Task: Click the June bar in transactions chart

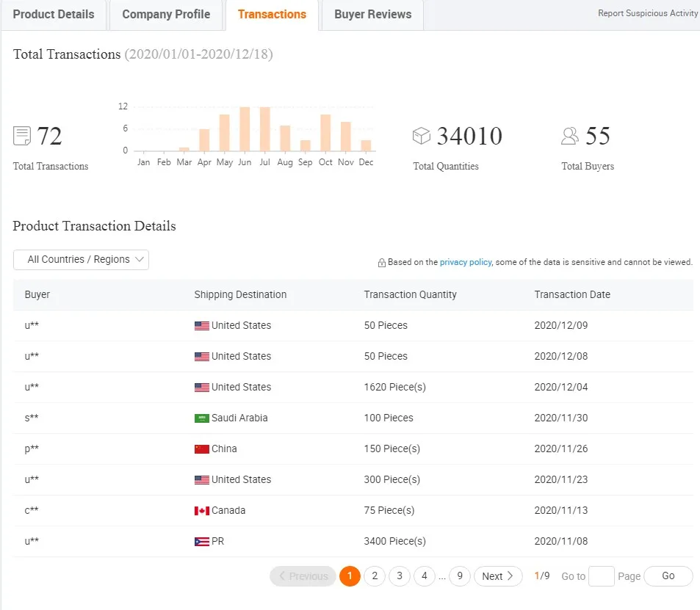Action: click(x=245, y=129)
